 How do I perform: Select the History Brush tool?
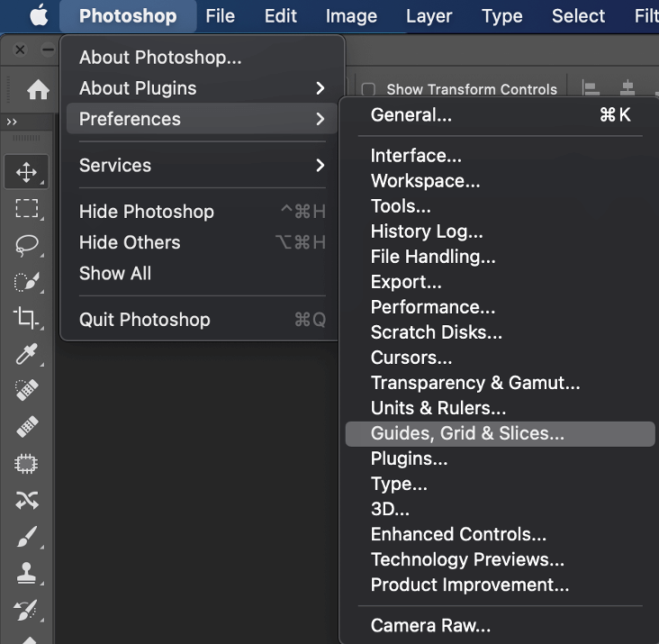coord(25,610)
